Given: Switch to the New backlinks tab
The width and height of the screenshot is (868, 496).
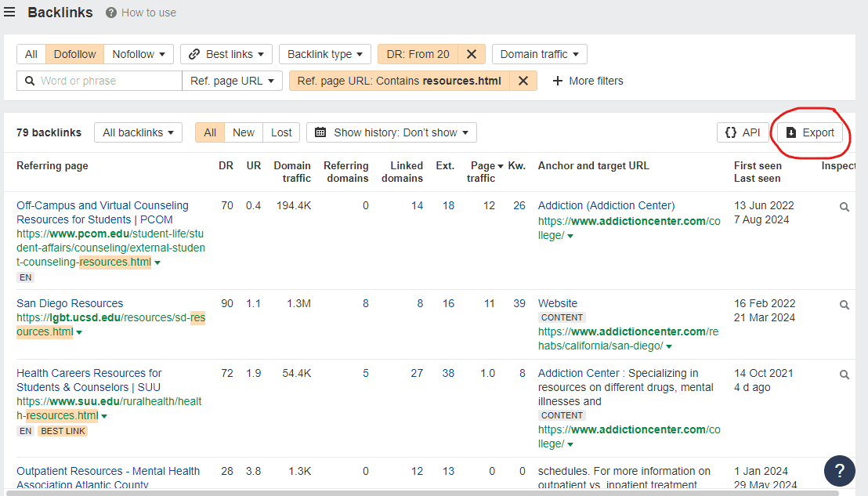Looking at the screenshot, I should (x=244, y=133).
